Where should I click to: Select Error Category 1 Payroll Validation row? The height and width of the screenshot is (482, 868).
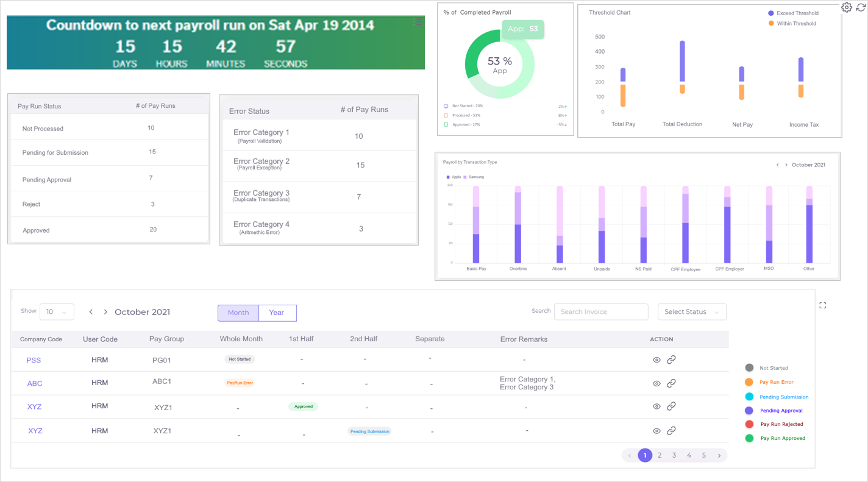tap(319, 135)
